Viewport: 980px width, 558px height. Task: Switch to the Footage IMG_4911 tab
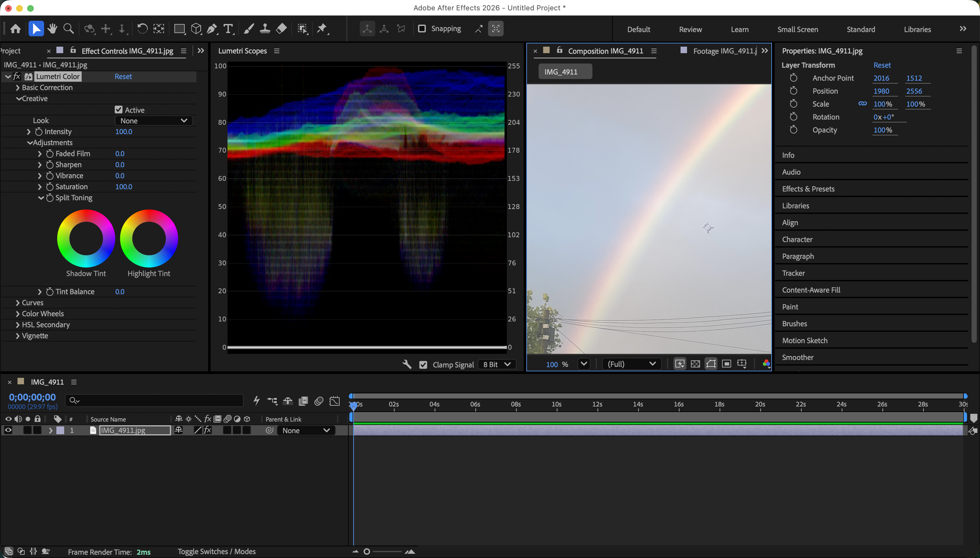click(x=725, y=51)
